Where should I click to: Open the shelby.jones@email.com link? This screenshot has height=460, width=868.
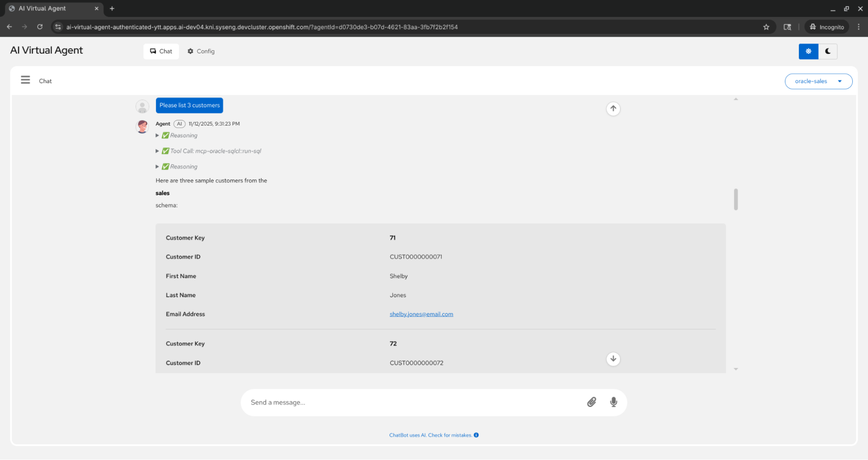[x=421, y=314]
